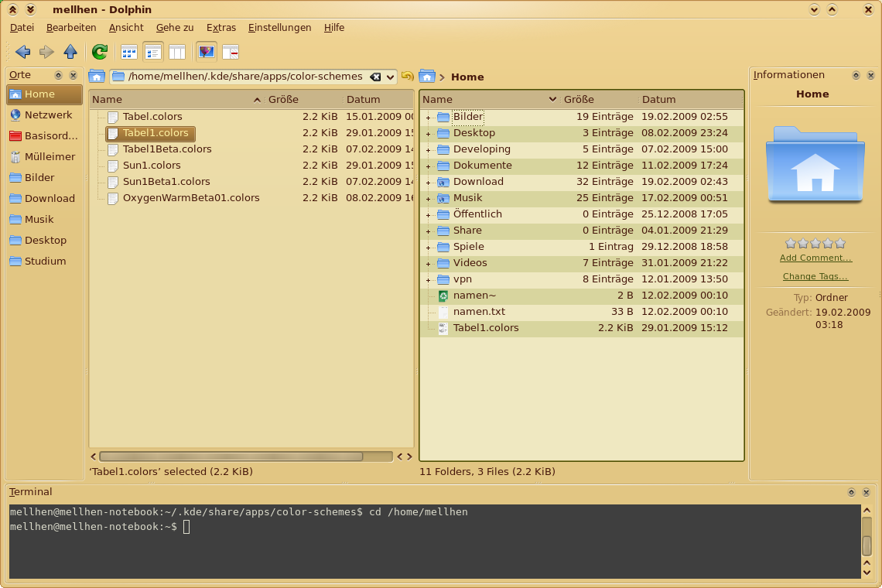Open the Ansicht menu
This screenshot has width=882, height=588.
click(x=126, y=28)
